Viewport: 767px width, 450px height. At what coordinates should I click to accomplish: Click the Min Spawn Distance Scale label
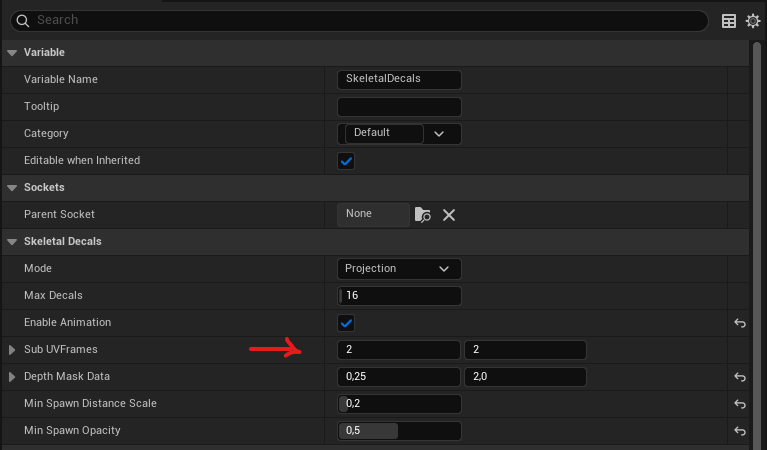[90, 403]
